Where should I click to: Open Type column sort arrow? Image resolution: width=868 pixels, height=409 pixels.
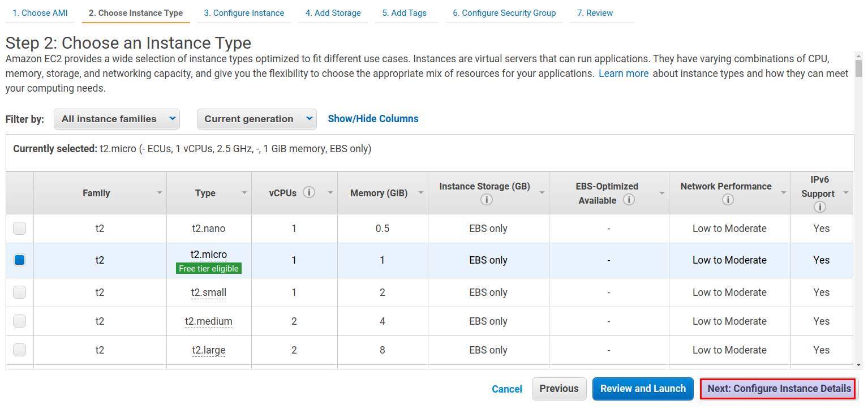[244, 193]
